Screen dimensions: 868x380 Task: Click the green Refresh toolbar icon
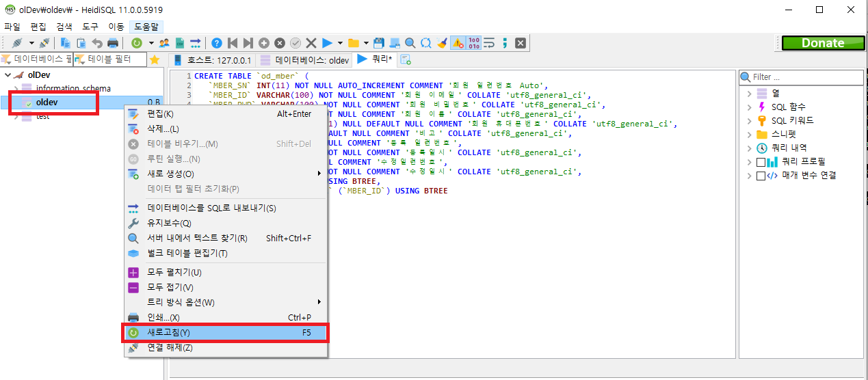(x=137, y=42)
